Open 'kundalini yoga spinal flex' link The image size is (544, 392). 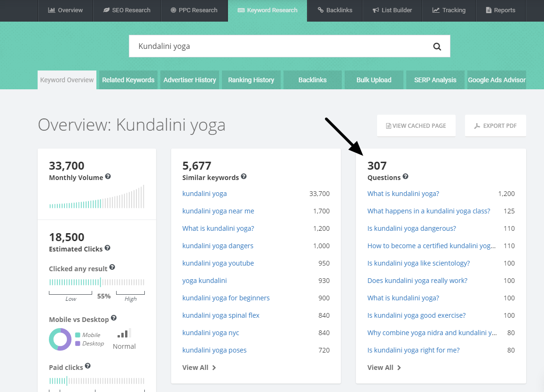pos(221,315)
